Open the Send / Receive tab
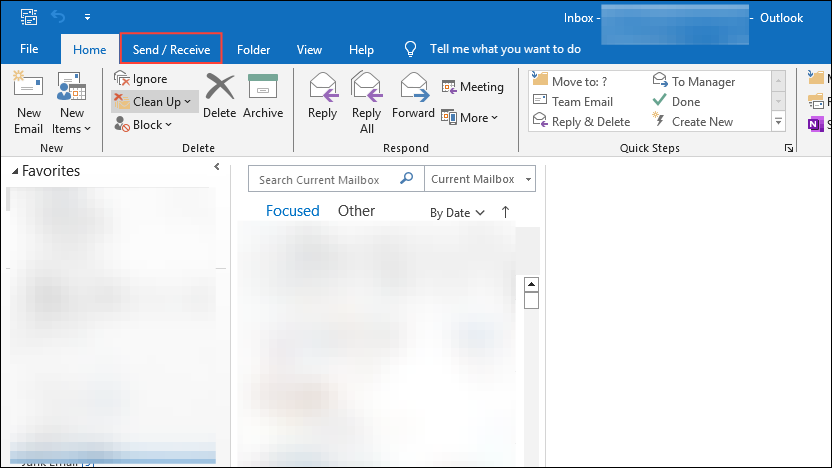 pos(171,49)
